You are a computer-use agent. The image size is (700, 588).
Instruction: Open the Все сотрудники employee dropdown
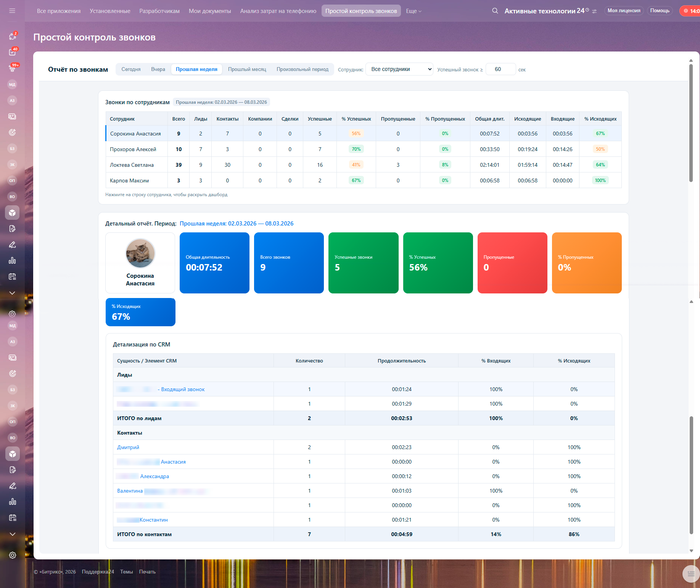tap(399, 69)
